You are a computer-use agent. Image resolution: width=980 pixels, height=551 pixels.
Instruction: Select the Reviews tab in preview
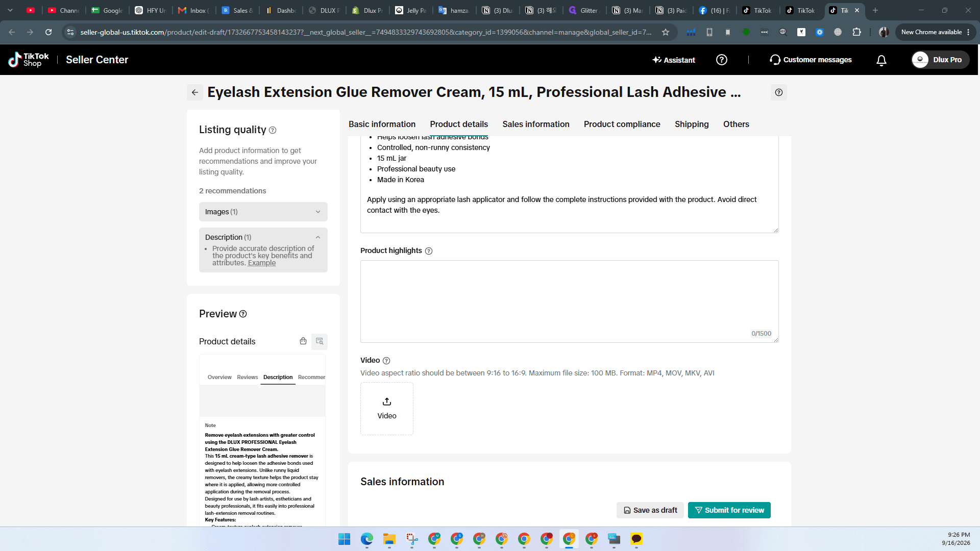[x=248, y=378]
